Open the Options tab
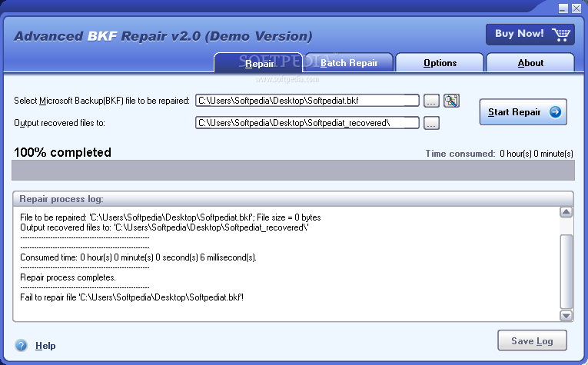This screenshot has height=365, width=588. (440, 62)
